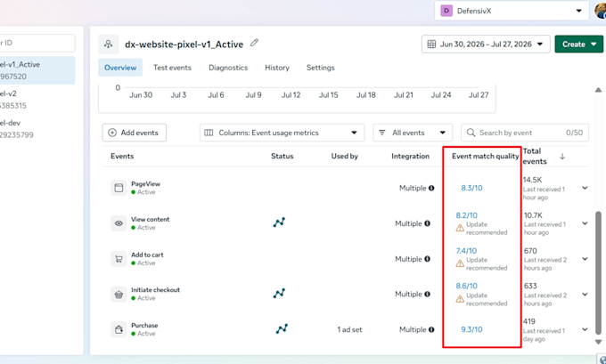Expand the Purchase row chevron
The width and height of the screenshot is (606, 364).
pos(585,329)
